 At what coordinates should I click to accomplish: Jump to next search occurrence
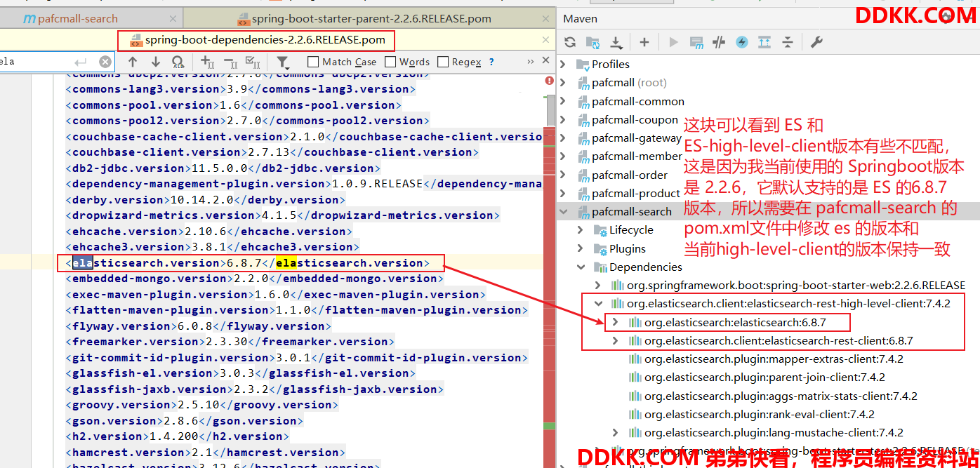[156, 62]
